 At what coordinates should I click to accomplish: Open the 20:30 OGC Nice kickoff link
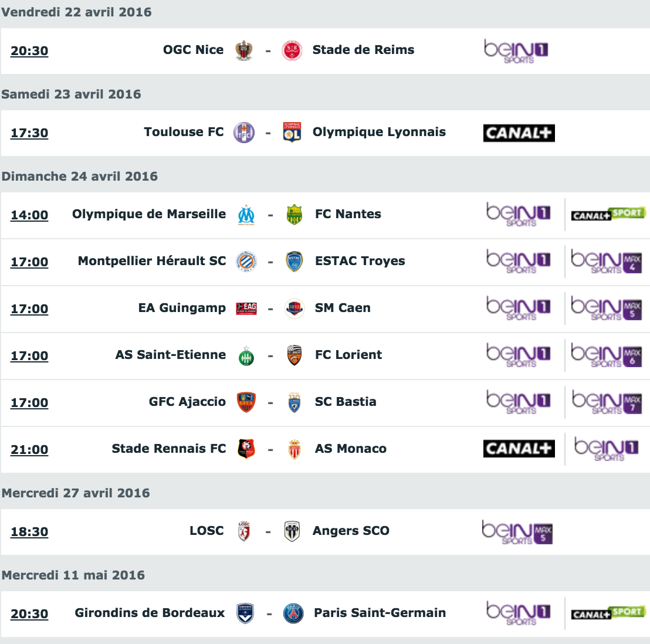pyautogui.click(x=29, y=51)
